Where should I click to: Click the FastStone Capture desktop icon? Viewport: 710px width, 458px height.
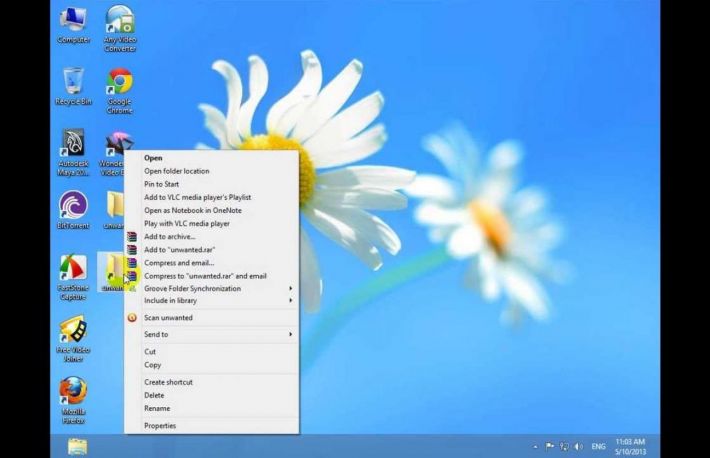point(73,270)
